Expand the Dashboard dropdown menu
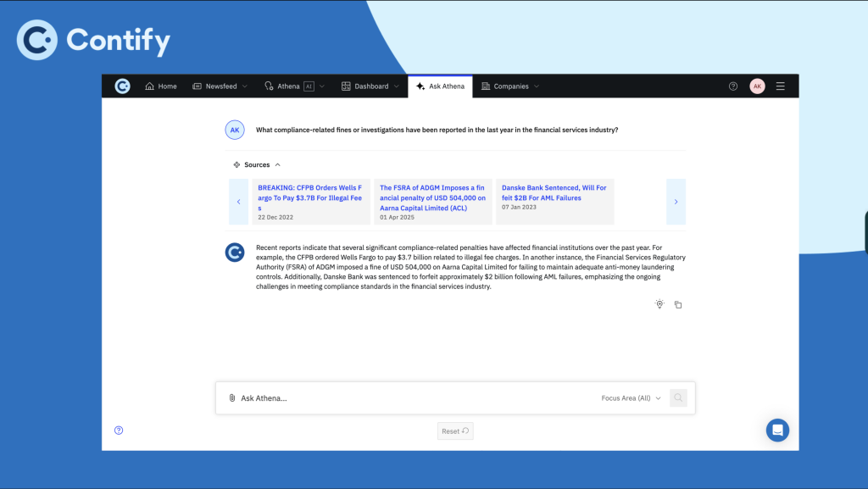The width and height of the screenshot is (868, 489). point(370,86)
